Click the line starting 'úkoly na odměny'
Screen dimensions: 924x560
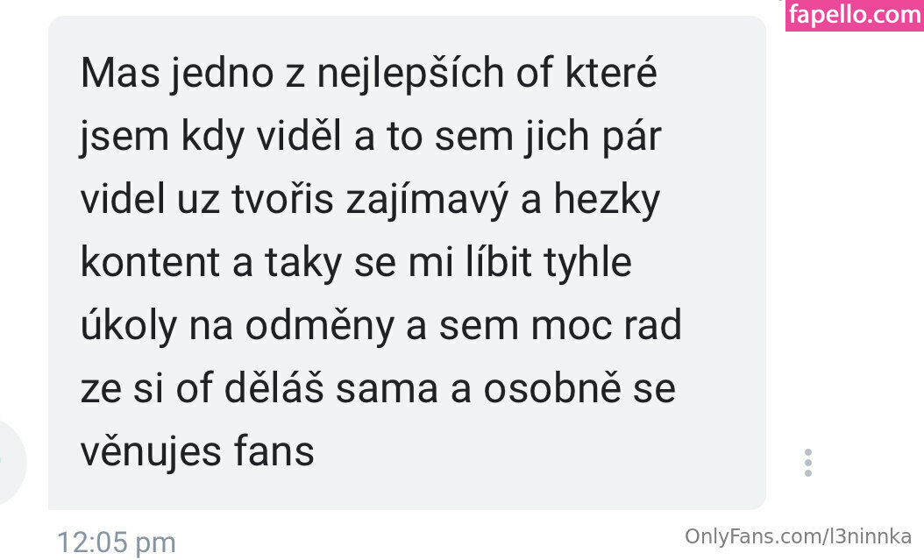[x=381, y=326]
